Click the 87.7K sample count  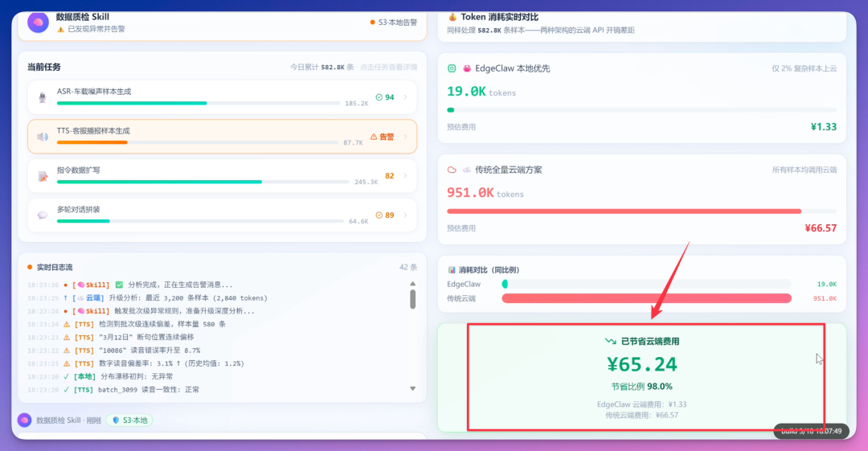pos(353,143)
